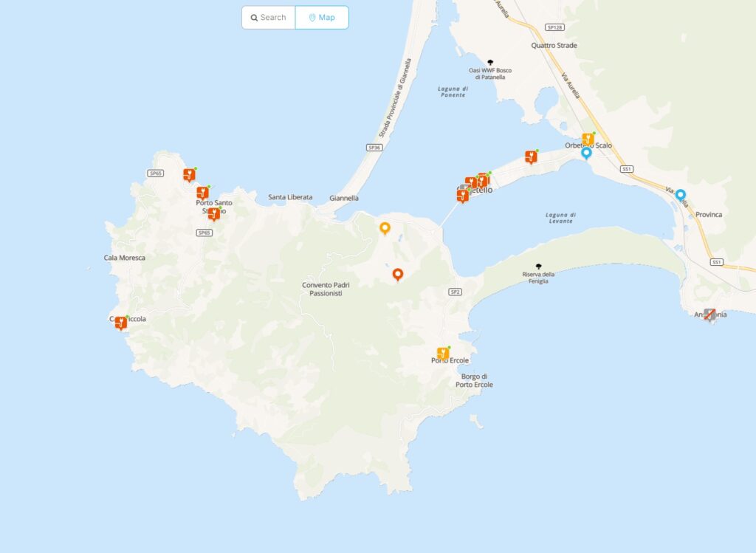The image size is (756, 553).
Task: Open the yellow charging station at Porto Ercole
Action: tap(443, 354)
